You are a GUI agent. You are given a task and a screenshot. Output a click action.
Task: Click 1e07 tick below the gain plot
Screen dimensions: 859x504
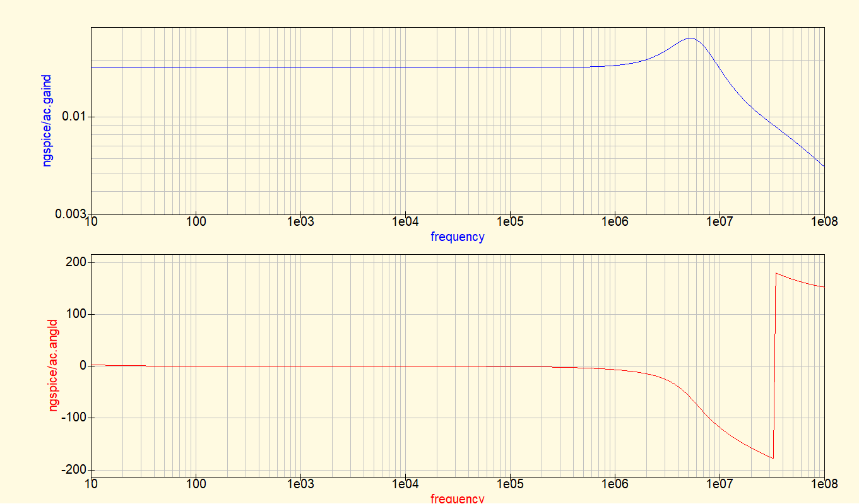[720, 221]
